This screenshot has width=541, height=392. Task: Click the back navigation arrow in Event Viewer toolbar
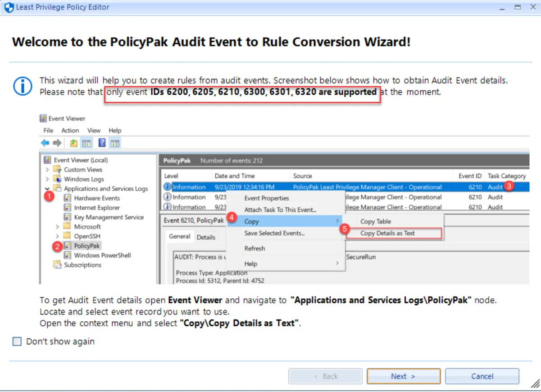pos(44,142)
